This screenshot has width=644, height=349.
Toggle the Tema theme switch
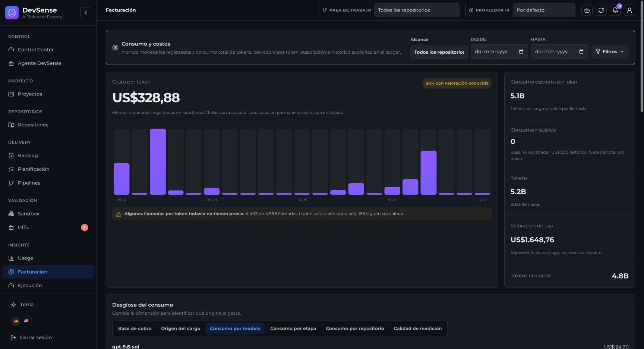[x=22, y=305]
